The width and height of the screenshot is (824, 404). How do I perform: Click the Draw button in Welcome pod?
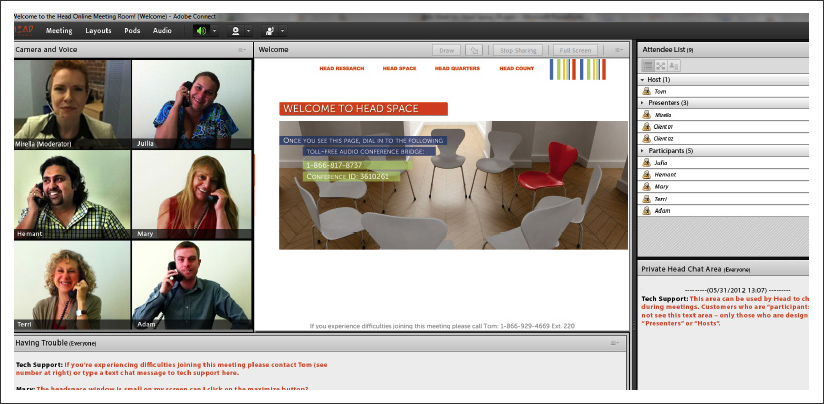click(446, 50)
